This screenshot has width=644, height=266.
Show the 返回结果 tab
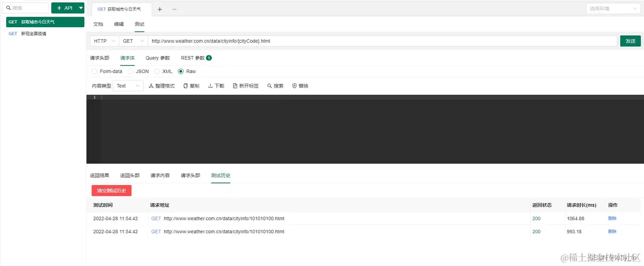[x=100, y=175]
